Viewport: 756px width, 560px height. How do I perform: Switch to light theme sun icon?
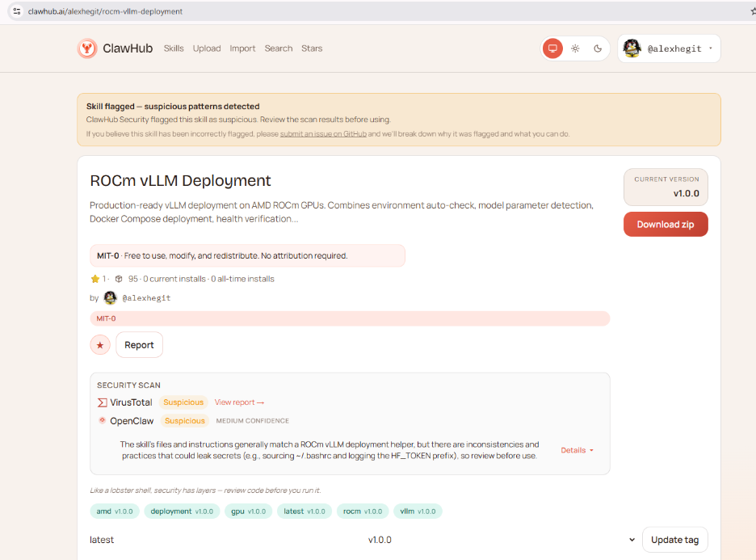575,48
